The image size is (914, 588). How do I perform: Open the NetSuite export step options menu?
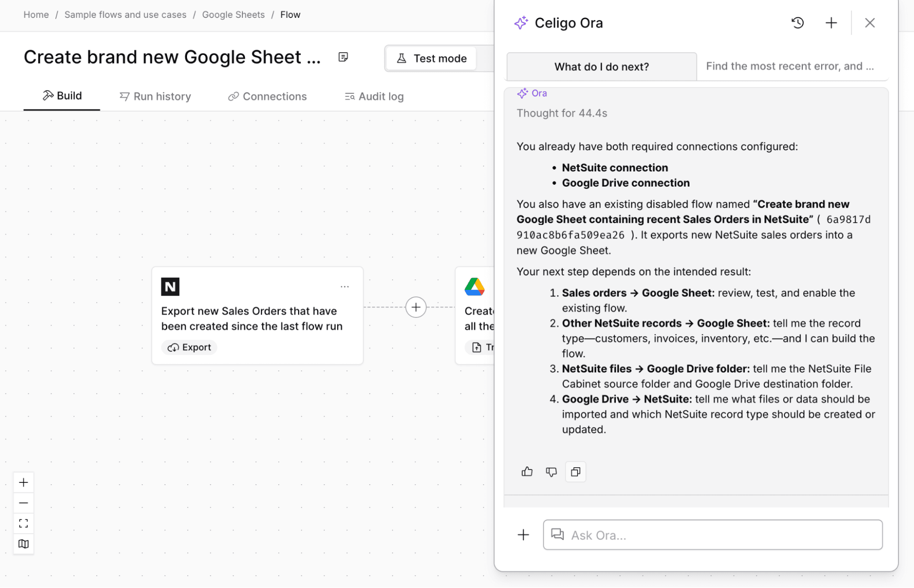point(345,287)
